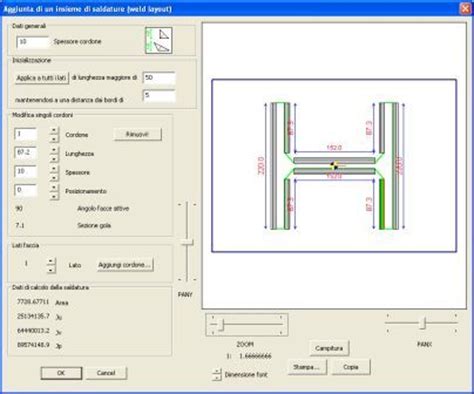Click Applica a tutti i lati button
Image resolution: width=474 pixels, height=394 pixels.
(42, 78)
